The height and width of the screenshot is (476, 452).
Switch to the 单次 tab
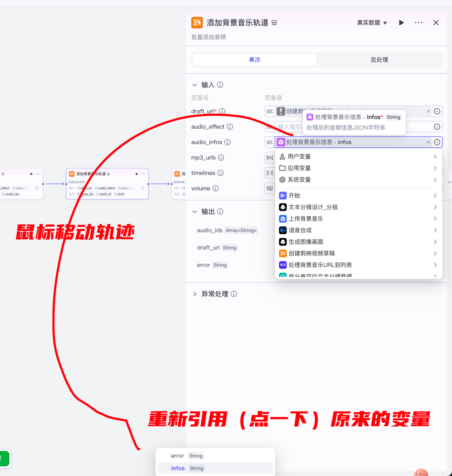[254, 60]
